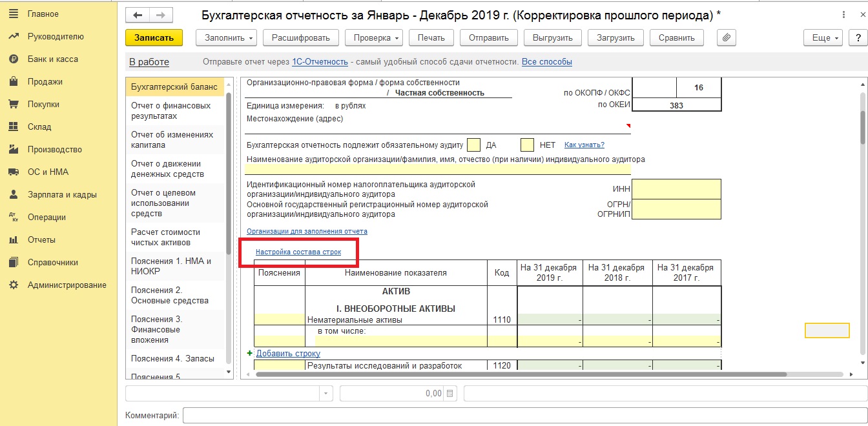Viewport: 868px width, 426px height.
Task: Select Отчет о финансовых результатах
Action: pyautogui.click(x=174, y=110)
